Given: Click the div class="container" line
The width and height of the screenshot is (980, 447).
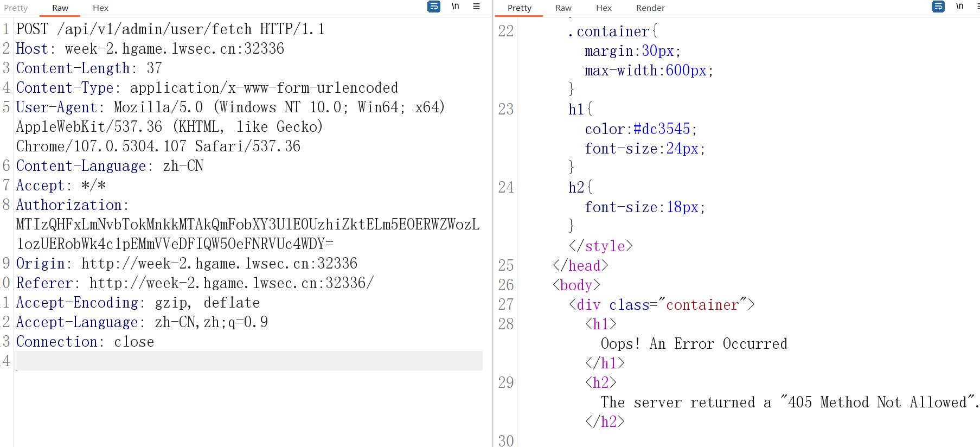Looking at the screenshot, I should (x=662, y=304).
